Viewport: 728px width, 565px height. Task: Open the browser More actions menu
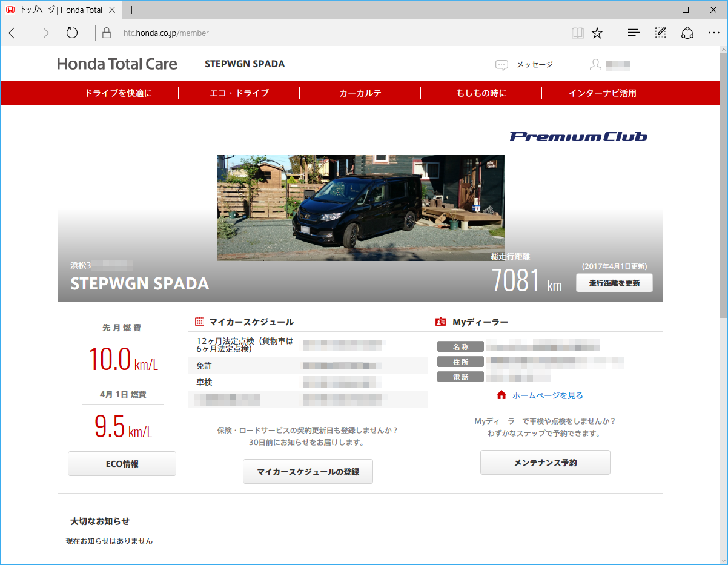point(714,33)
